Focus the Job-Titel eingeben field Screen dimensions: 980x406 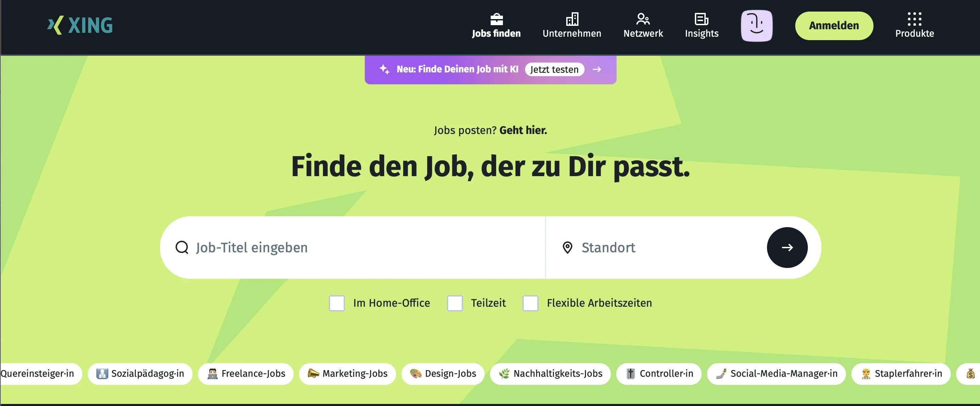(x=353, y=248)
